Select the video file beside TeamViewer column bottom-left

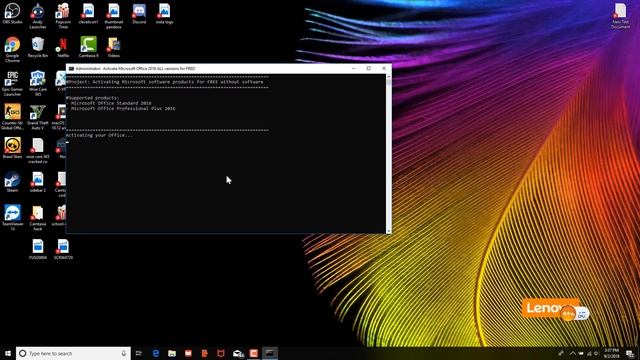pos(38,249)
